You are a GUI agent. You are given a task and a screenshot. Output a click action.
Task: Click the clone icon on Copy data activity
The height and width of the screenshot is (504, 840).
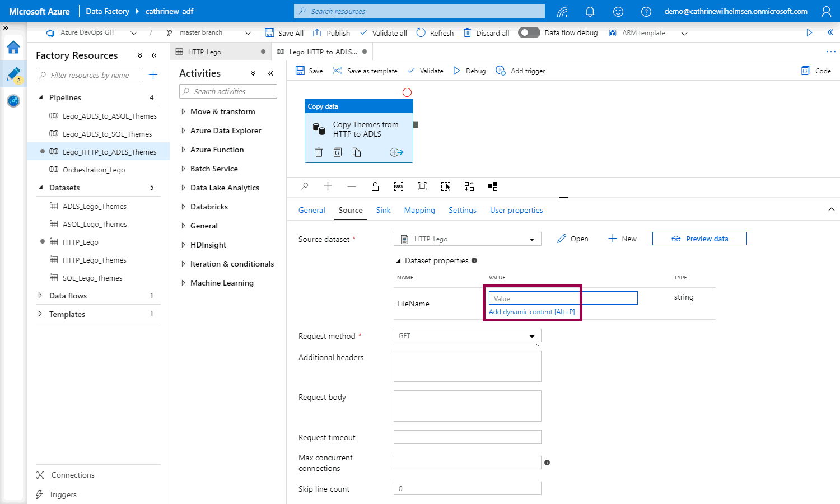pos(356,152)
